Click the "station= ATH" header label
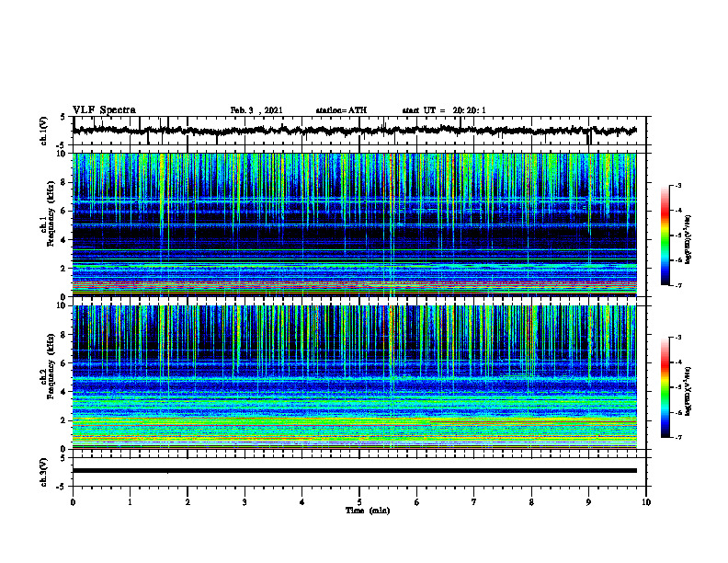Viewport: 728px width, 563px height. pos(341,110)
